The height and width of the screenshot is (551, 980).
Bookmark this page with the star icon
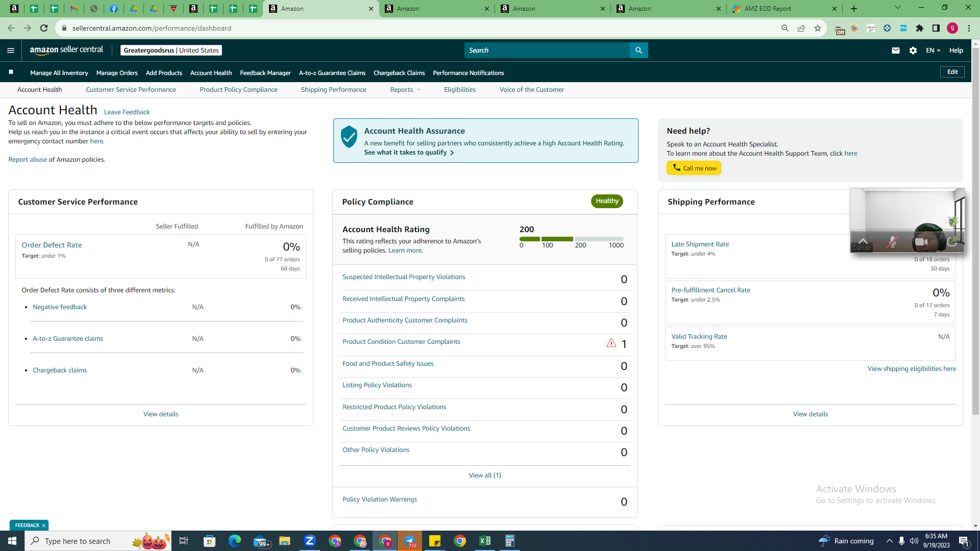[818, 28]
